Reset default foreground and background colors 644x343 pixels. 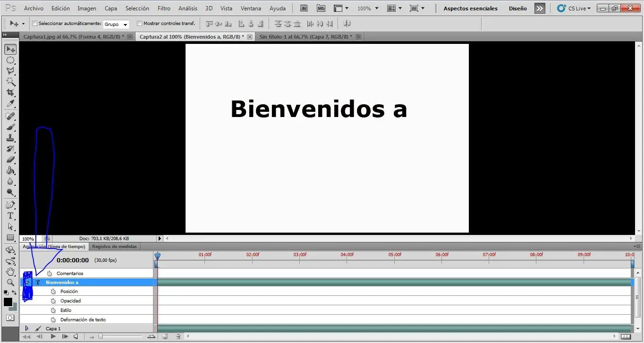[x=6, y=293]
